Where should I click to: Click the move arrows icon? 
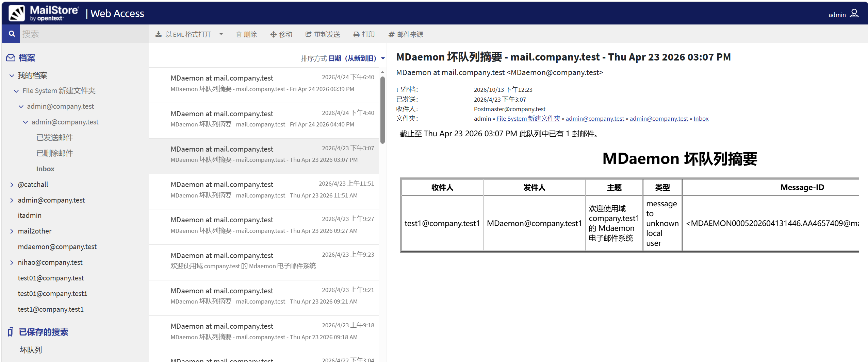273,34
